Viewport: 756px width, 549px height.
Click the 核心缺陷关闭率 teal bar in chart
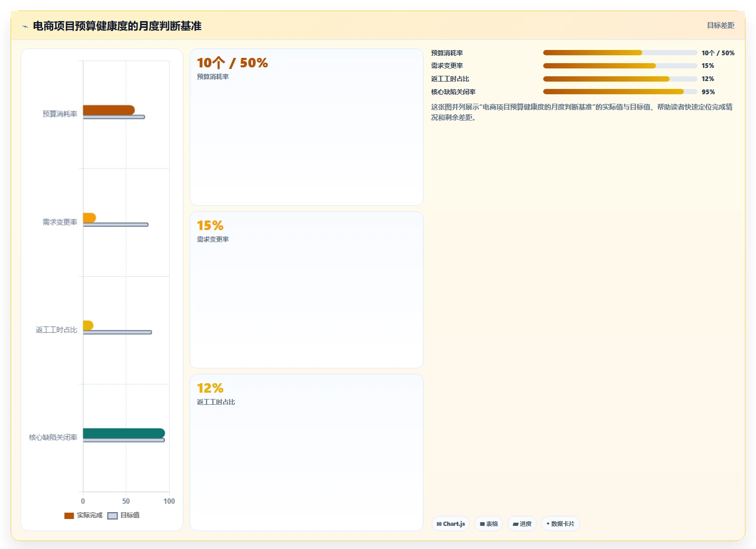pyautogui.click(x=124, y=433)
